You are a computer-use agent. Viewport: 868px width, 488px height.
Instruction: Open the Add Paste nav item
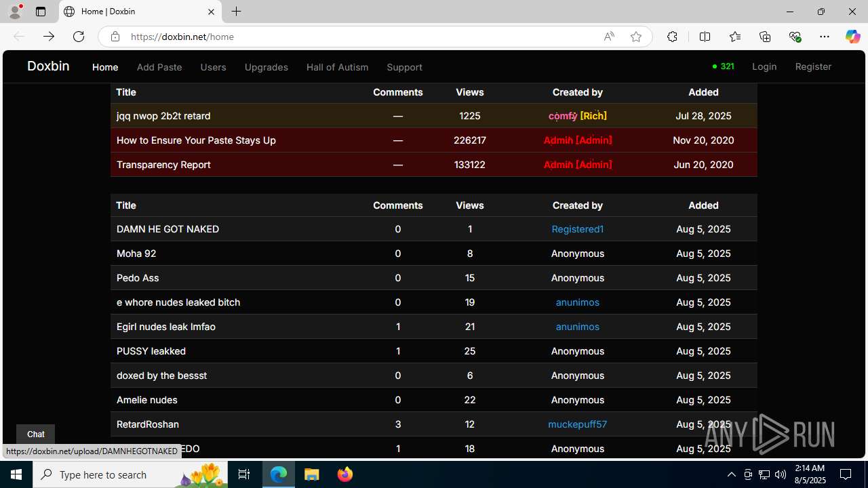click(159, 67)
